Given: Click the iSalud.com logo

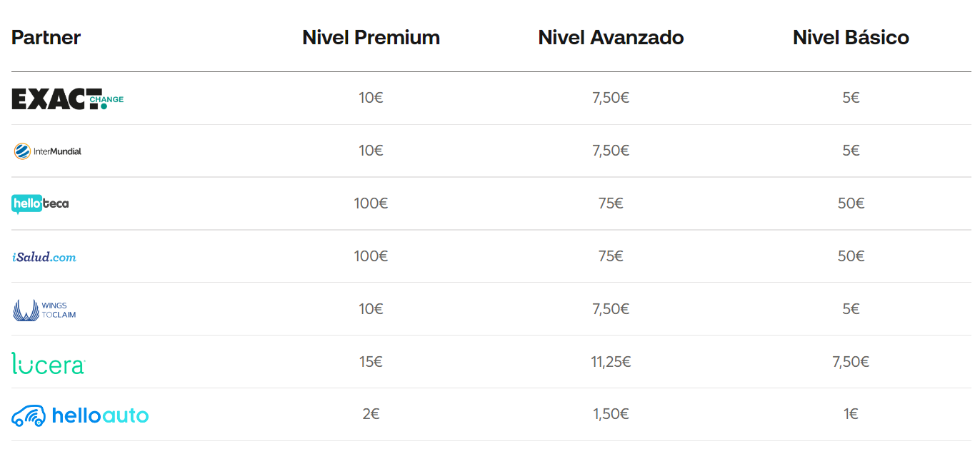Looking at the screenshot, I should pyautogui.click(x=44, y=257).
